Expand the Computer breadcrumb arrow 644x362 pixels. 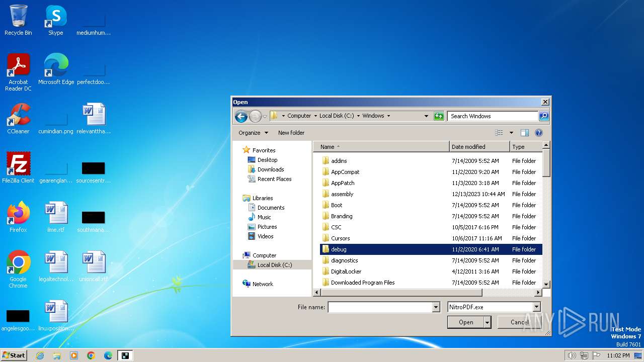[x=315, y=116]
